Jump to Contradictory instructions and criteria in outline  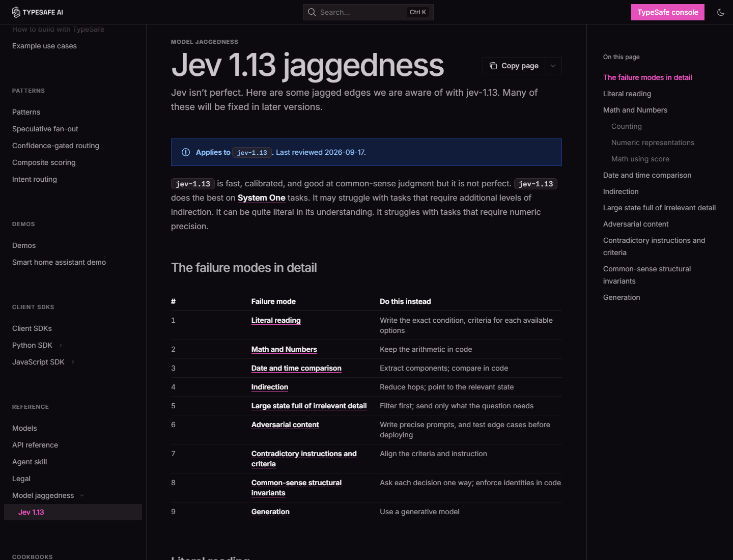pos(654,246)
